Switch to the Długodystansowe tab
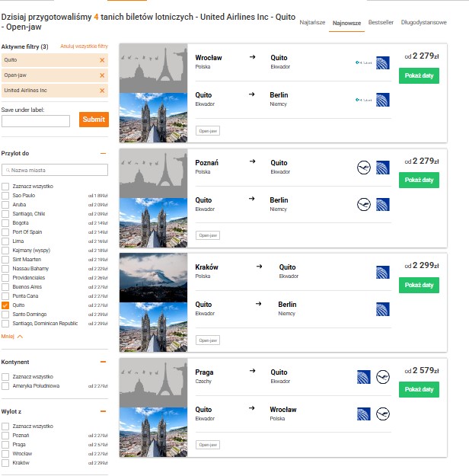 tap(423, 22)
